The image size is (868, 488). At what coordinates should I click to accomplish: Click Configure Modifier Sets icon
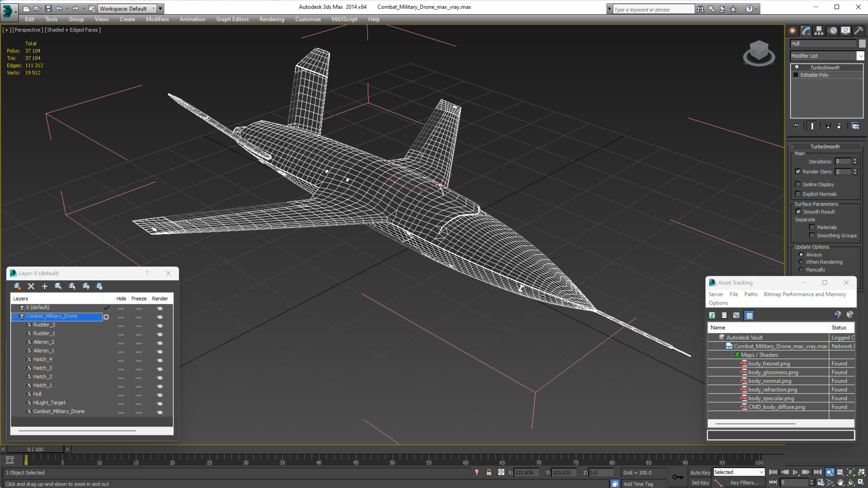coord(855,126)
